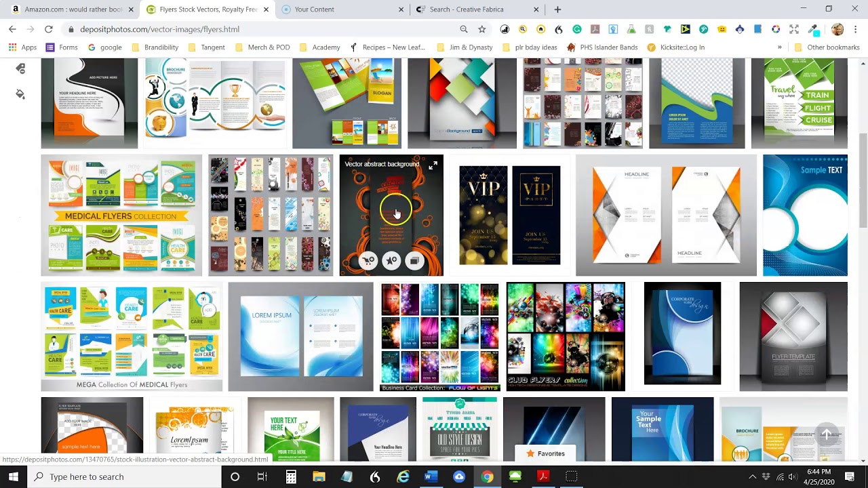
Task: Open the Chrome profile avatar
Action: (837, 29)
